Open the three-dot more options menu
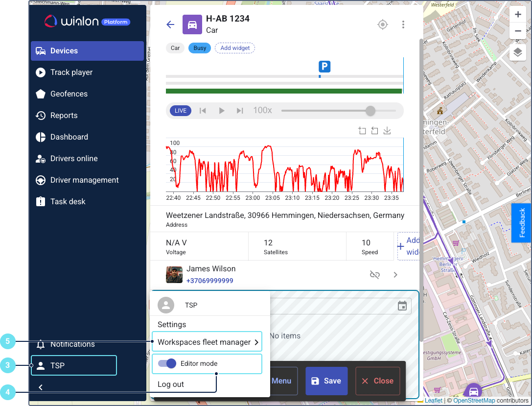532x406 pixels. (x=403, y=24)
